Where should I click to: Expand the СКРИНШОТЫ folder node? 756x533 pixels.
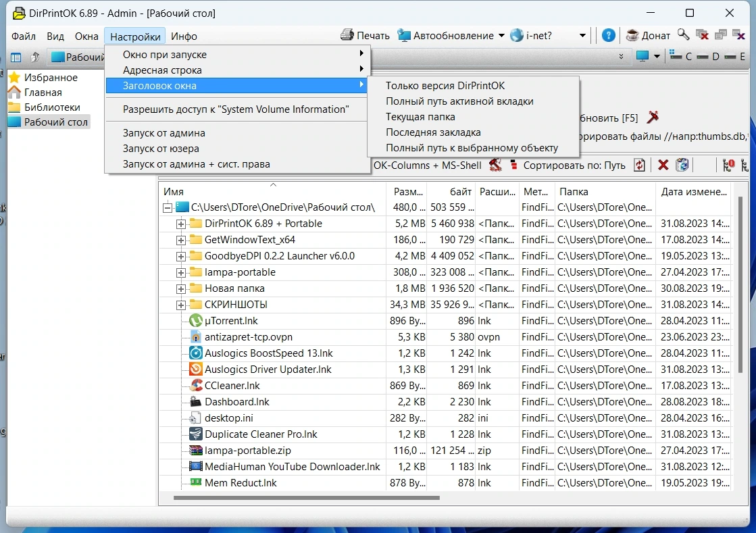click(181, 305)
